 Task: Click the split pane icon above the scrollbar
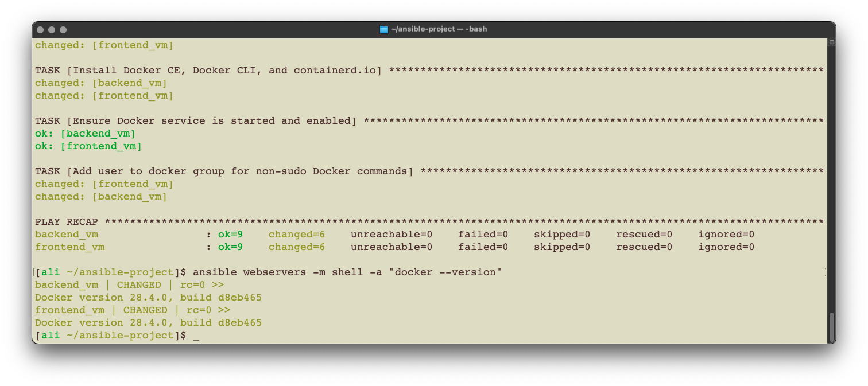coord(831,42)
